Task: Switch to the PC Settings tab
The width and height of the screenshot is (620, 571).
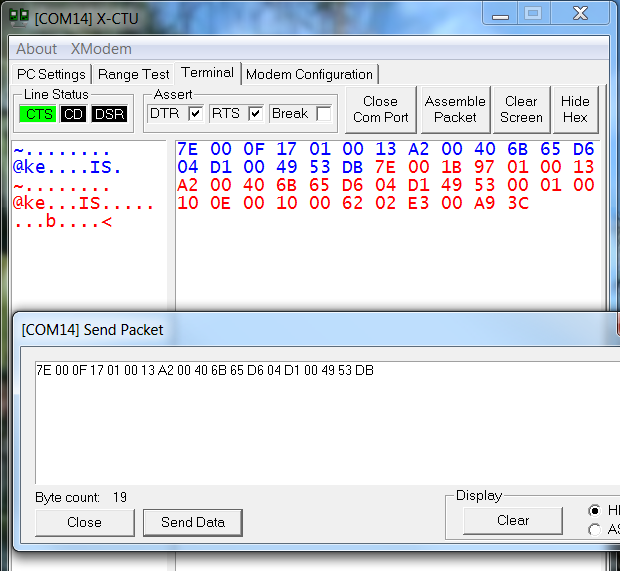Action: point(51,74)
